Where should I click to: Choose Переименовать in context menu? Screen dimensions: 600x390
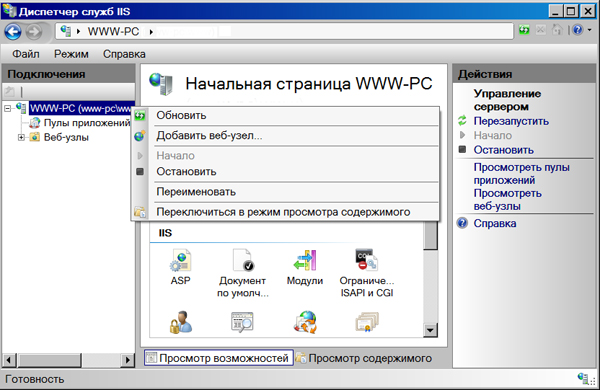(285, 192)
